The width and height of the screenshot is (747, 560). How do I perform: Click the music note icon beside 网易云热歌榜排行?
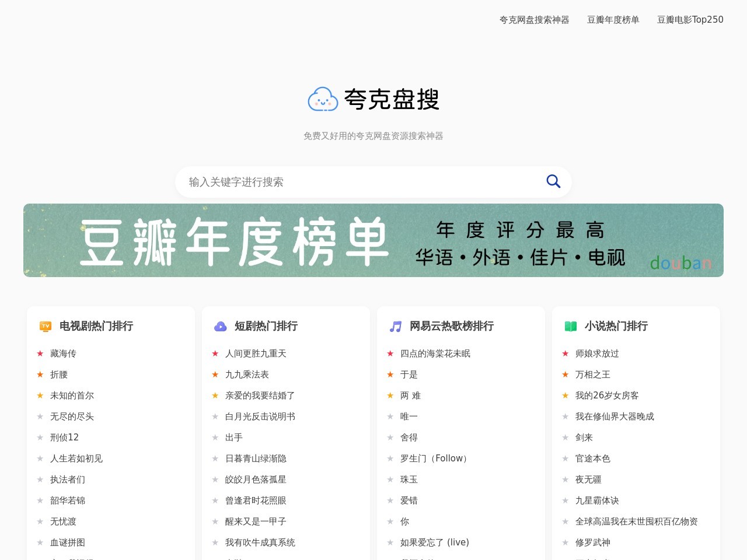pyautogui.click(x=396, y=326)
